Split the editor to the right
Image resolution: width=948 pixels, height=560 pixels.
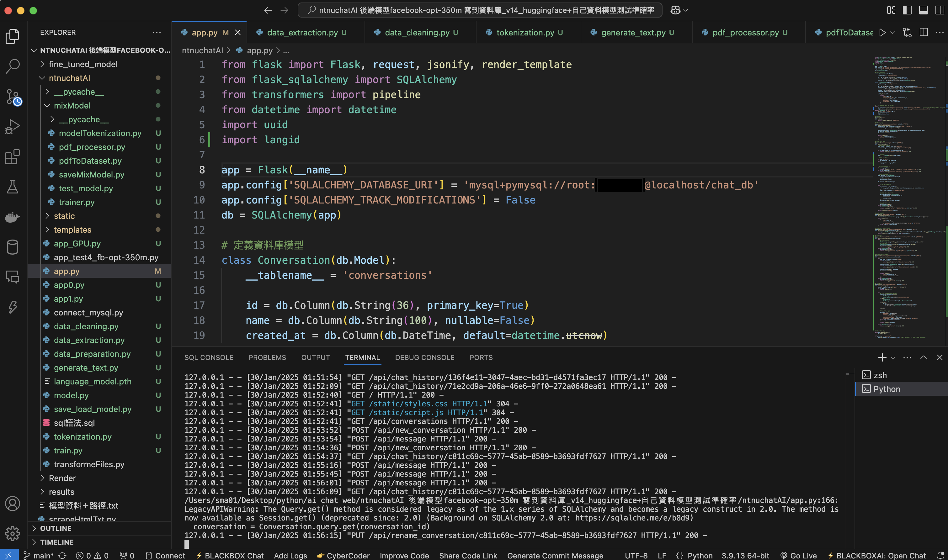924,33
